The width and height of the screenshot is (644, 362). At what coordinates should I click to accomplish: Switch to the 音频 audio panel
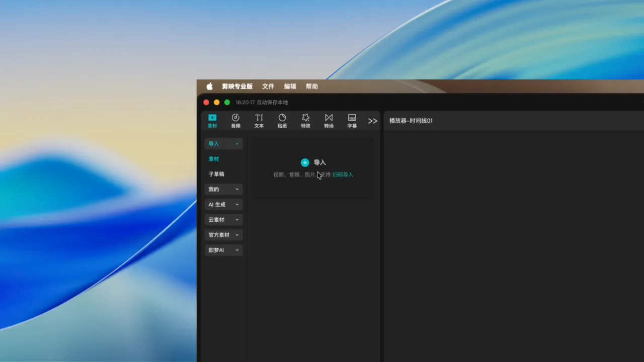click(x=235, y=121)
